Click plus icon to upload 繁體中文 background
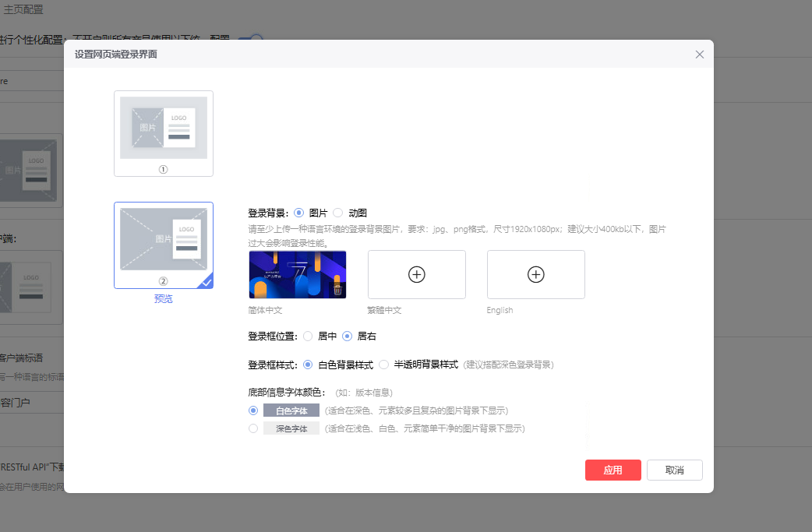The image size is (812, 532). pyautogui.click(x=416, y=274)
